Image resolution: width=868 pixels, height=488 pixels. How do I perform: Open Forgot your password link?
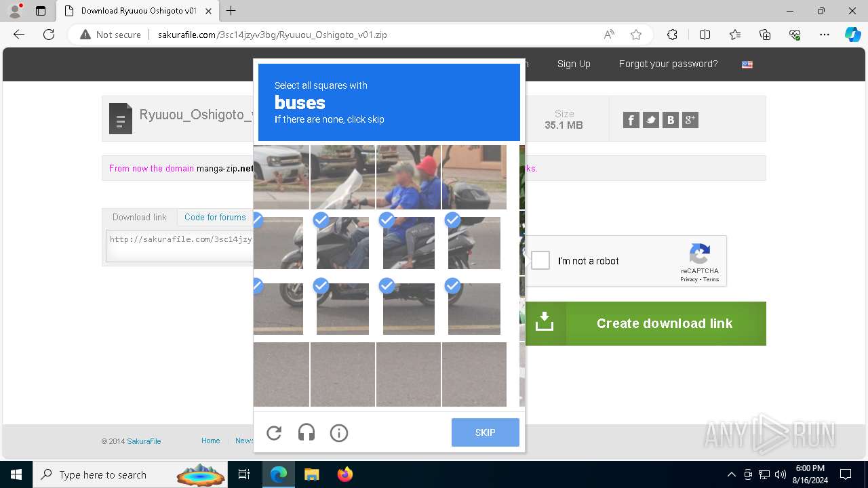point(668,64)
